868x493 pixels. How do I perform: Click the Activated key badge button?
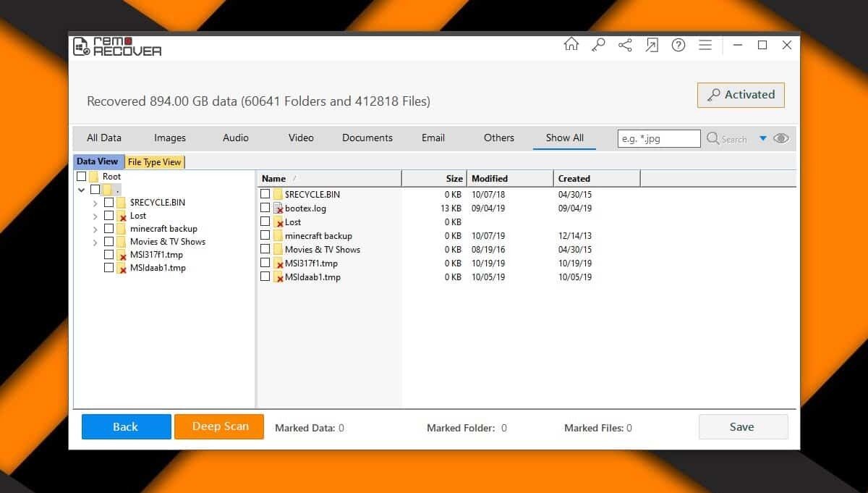(741, 95)
